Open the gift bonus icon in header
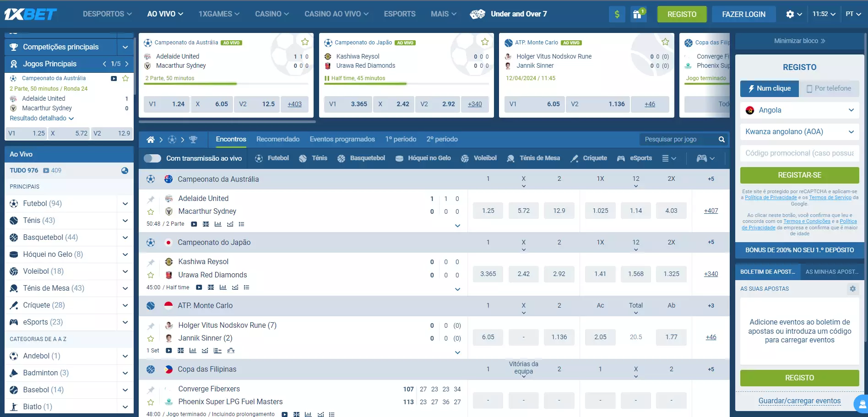 637,14
